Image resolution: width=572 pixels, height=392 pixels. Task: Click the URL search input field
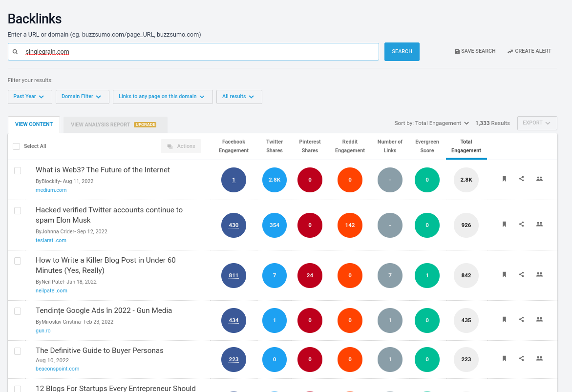pos(195,52)
